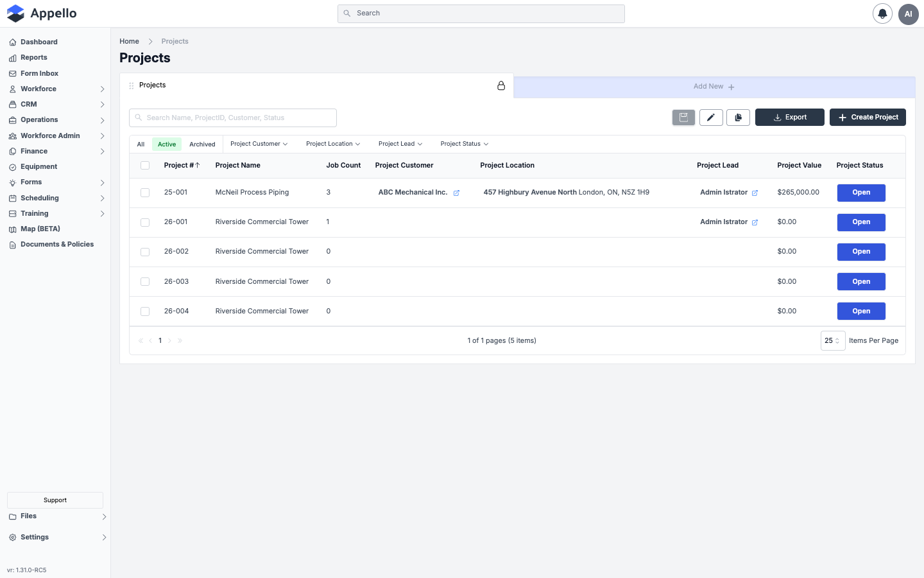Select the All filter tab
Screen dimensions: 924x578
pyautogui.click(x=141, y=144)
